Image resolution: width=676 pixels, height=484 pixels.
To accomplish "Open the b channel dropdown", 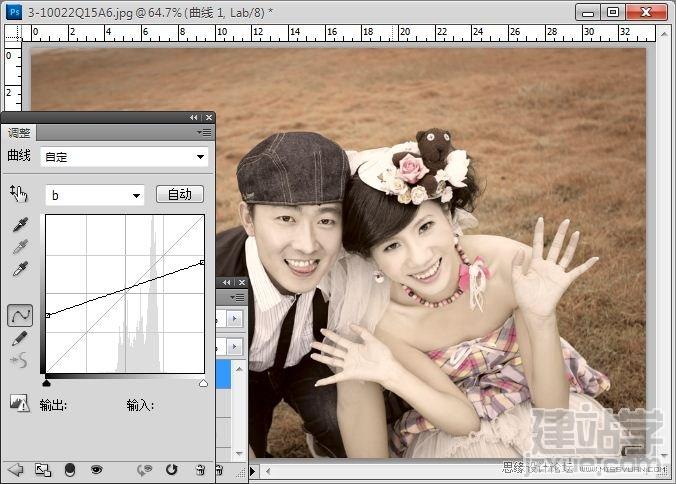I will (95, 195).
